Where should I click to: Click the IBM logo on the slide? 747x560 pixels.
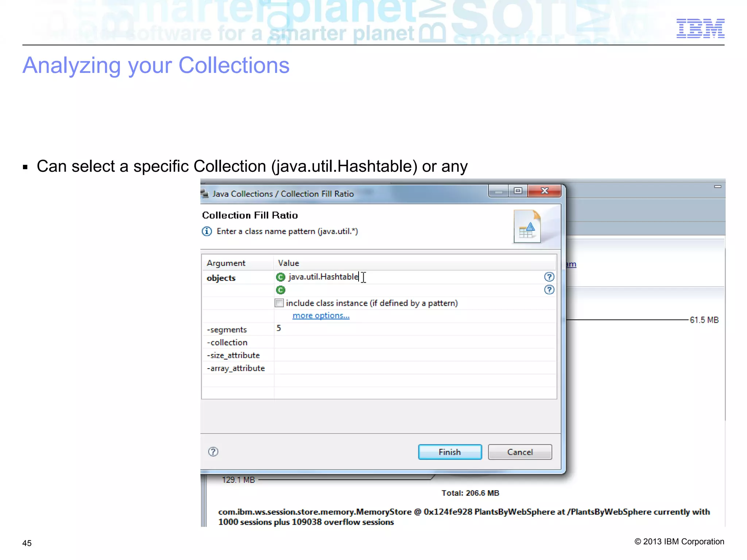pyautogui.click(x=700, y=28)
